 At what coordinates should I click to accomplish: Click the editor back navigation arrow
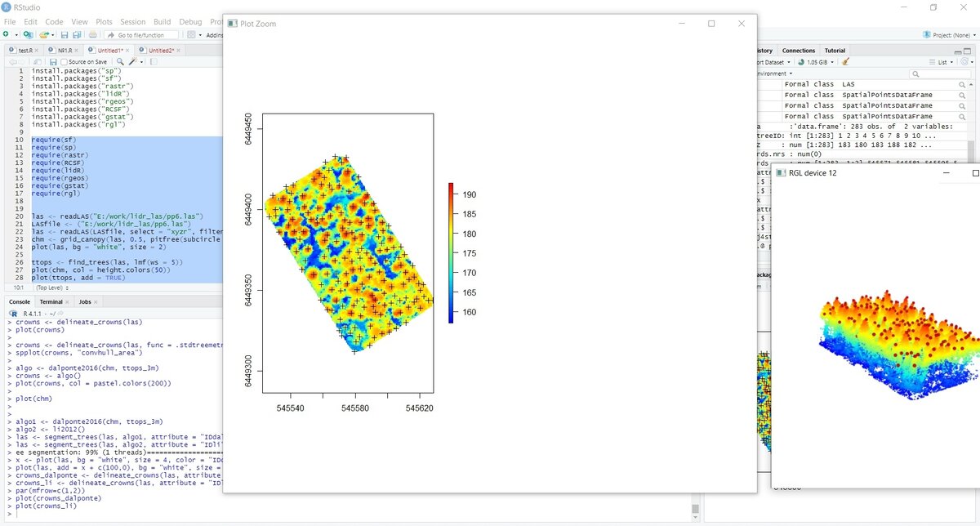click(x=13, y=62)
